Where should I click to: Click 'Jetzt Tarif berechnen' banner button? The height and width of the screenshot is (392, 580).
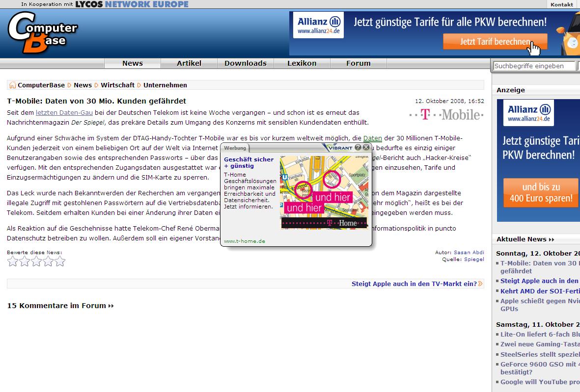click(496, 42)
